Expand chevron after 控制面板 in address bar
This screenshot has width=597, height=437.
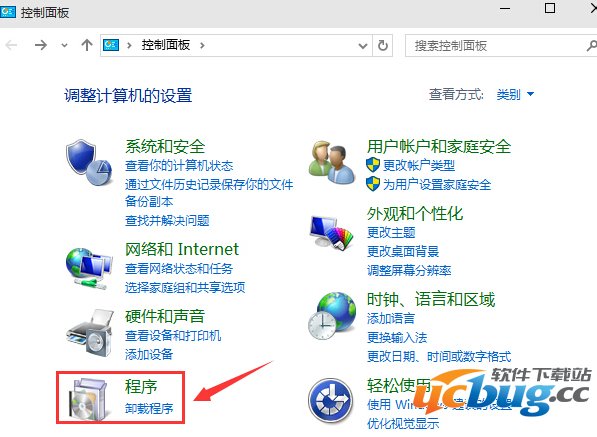202,46
